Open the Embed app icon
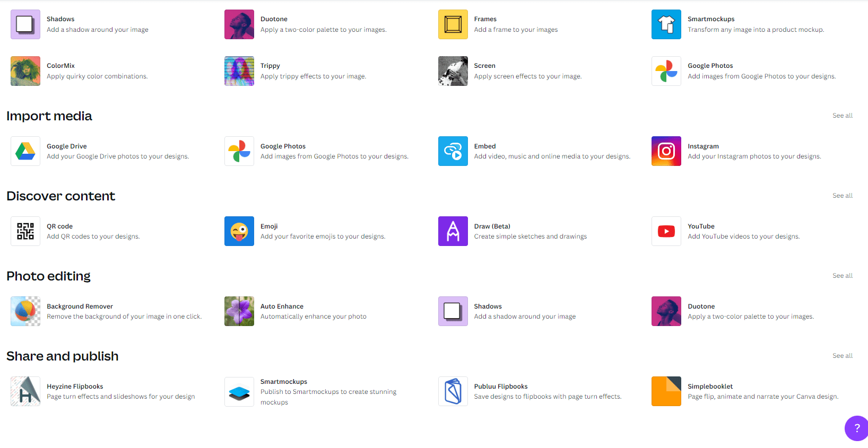This screenshot has width=868, height=448. 453,151
